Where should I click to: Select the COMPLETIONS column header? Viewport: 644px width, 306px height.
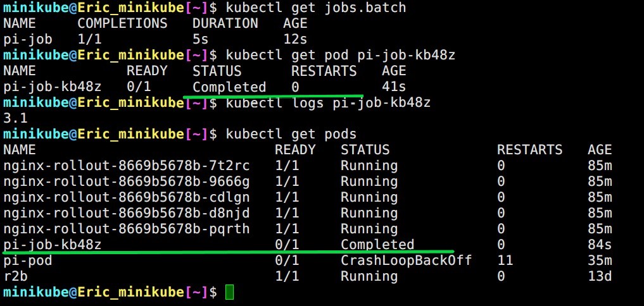point(122,23)
